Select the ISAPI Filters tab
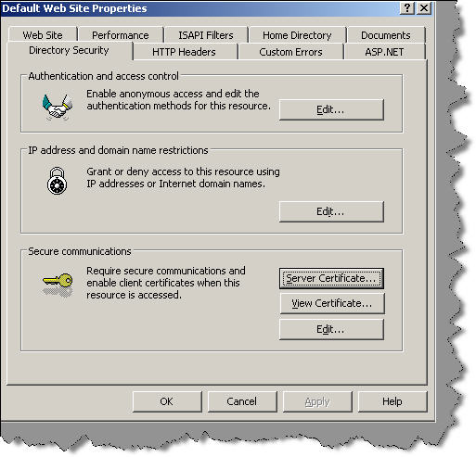The width and height of the screenshot is (476, 457). pyautogui.click(x=206, y=35)
